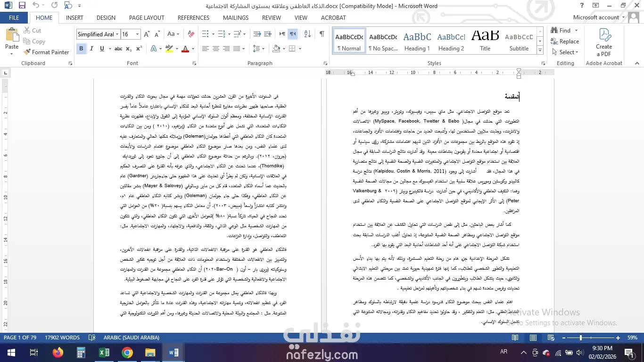This screenshot has width=644, height=362.
Task: Center-align the paragraph
Action: 216,49
